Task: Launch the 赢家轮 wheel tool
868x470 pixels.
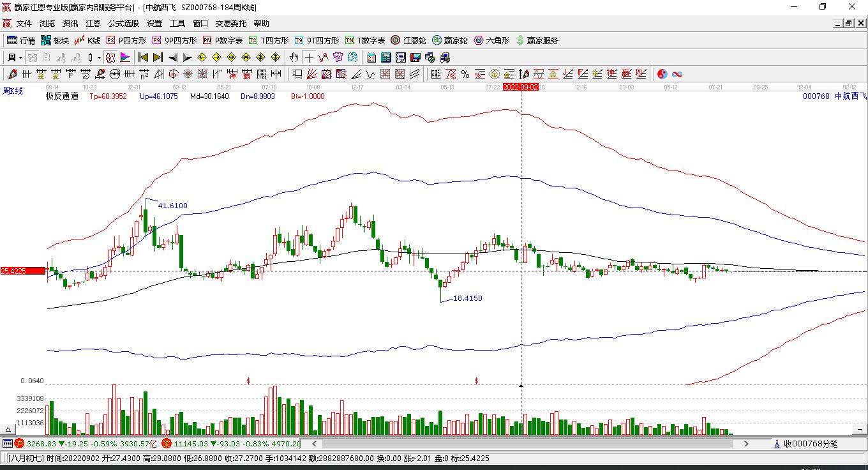Action: (450, 40)
